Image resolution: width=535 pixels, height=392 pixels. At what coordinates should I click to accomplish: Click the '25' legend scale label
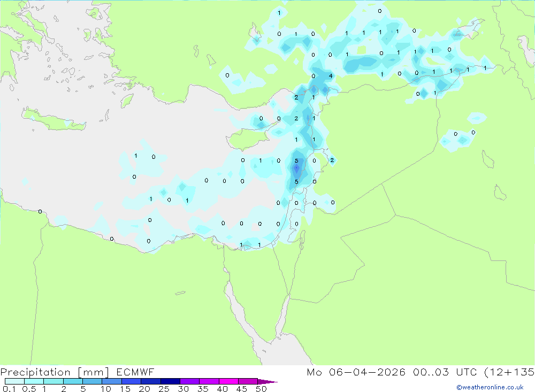pyautogui.click(x=164, y=389)
